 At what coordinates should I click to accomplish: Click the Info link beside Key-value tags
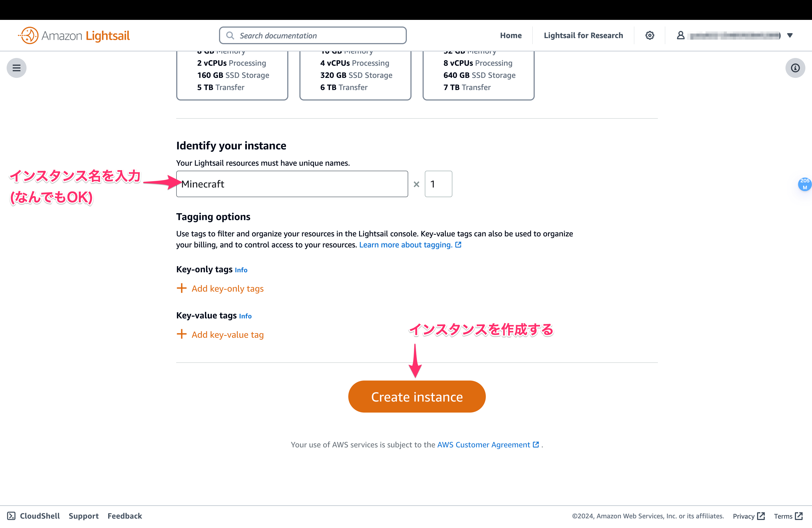245,316
